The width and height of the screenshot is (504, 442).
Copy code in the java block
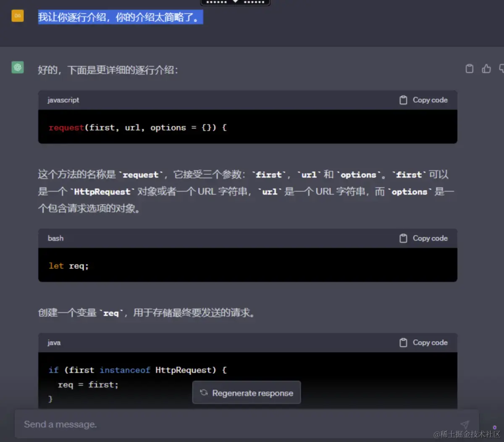423,342
